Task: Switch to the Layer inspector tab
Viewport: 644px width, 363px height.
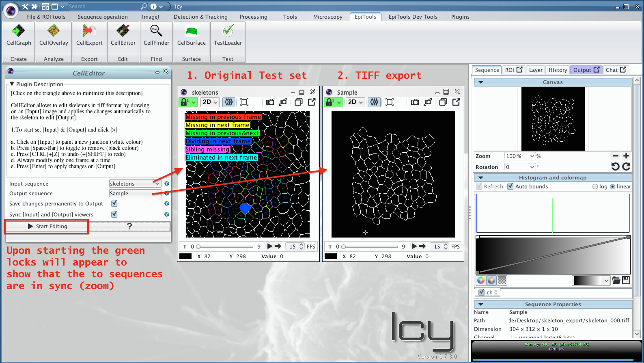Action: tap(536, 70)
